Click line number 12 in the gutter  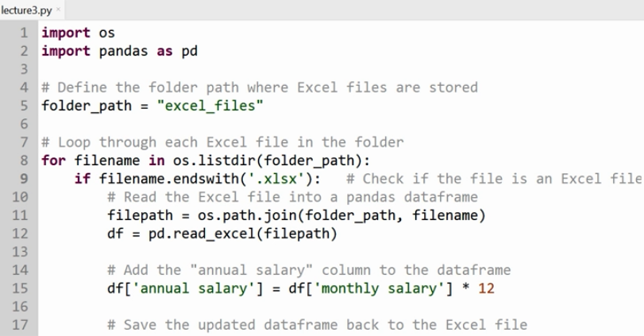(x=21, y=234)
